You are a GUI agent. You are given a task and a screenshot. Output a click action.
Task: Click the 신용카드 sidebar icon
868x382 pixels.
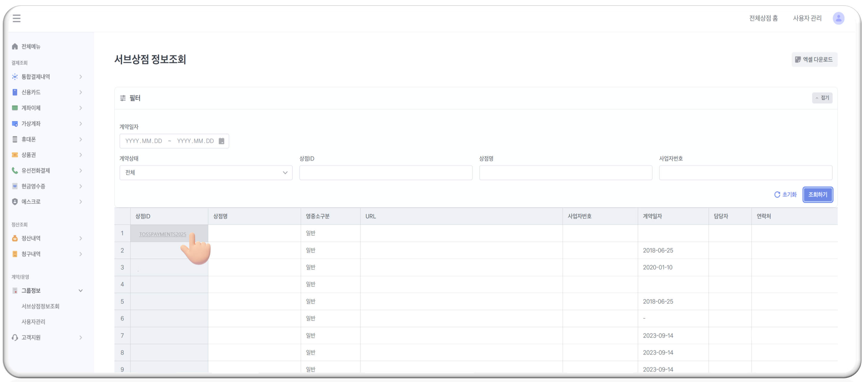[x=15, y=92]
